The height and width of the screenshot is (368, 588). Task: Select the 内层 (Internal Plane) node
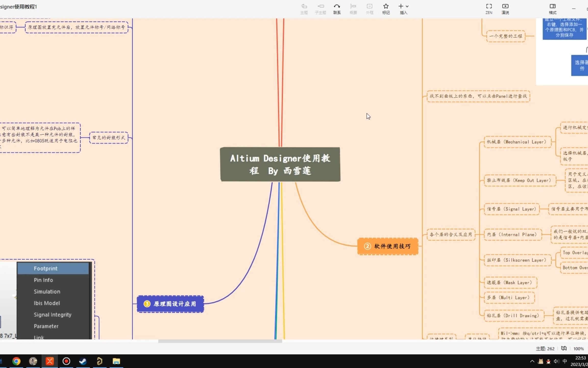point(513,235)
